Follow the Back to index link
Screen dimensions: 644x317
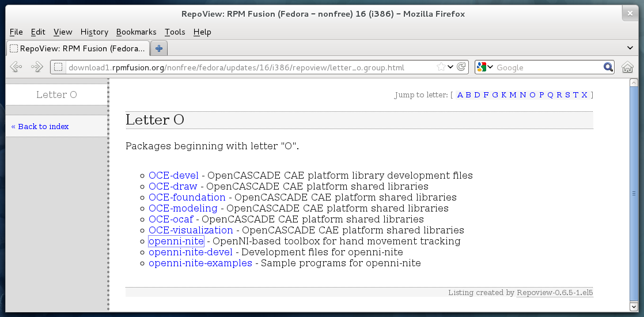coord(40,126)
